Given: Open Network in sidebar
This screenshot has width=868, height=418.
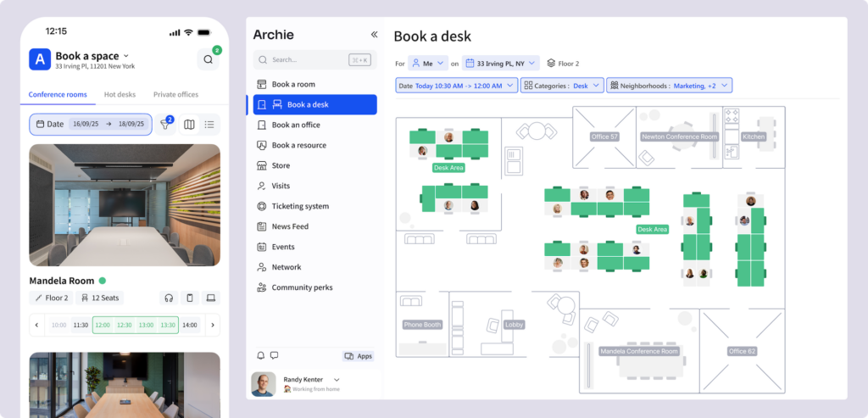Looking at the screenshot, I should point(315,267).
